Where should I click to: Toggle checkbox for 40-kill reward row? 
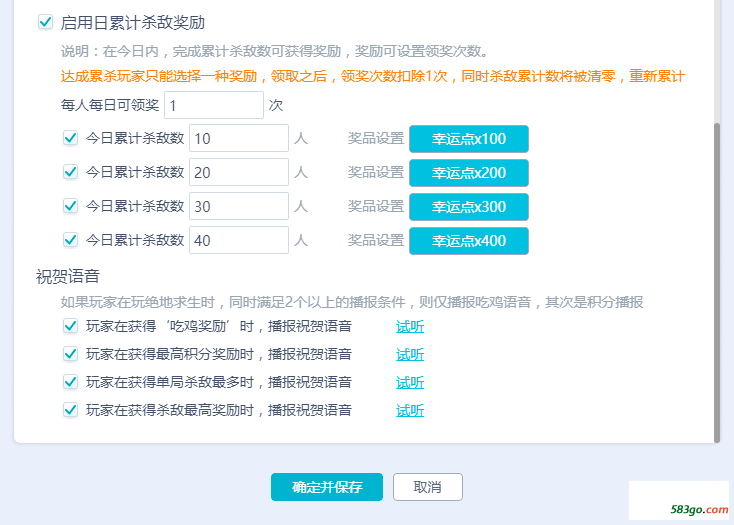(x=70, y=240)
